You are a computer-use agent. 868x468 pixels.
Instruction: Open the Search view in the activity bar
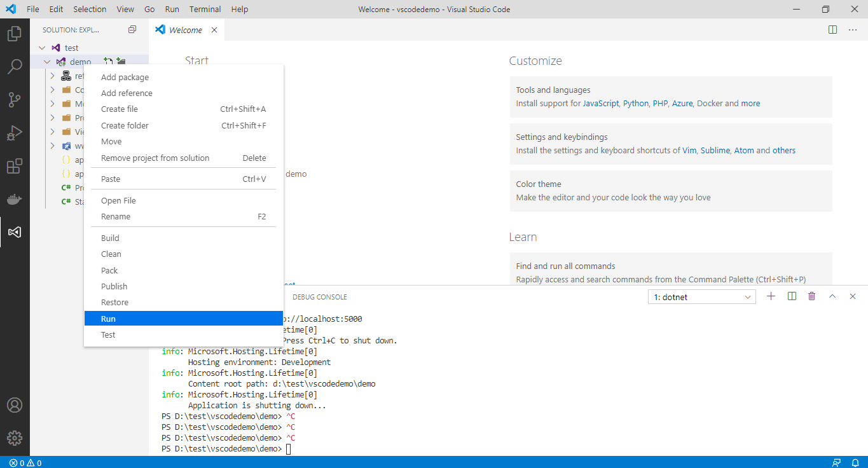[15, 67]
